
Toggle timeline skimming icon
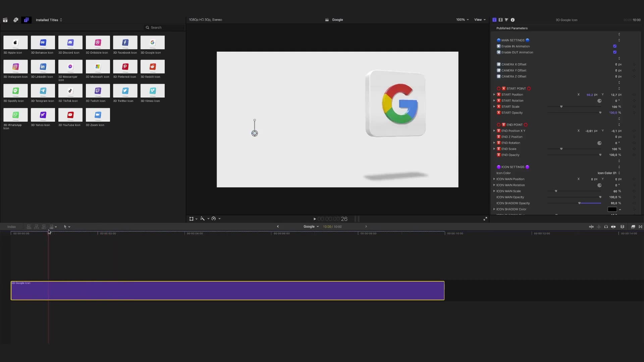point(591,227)
